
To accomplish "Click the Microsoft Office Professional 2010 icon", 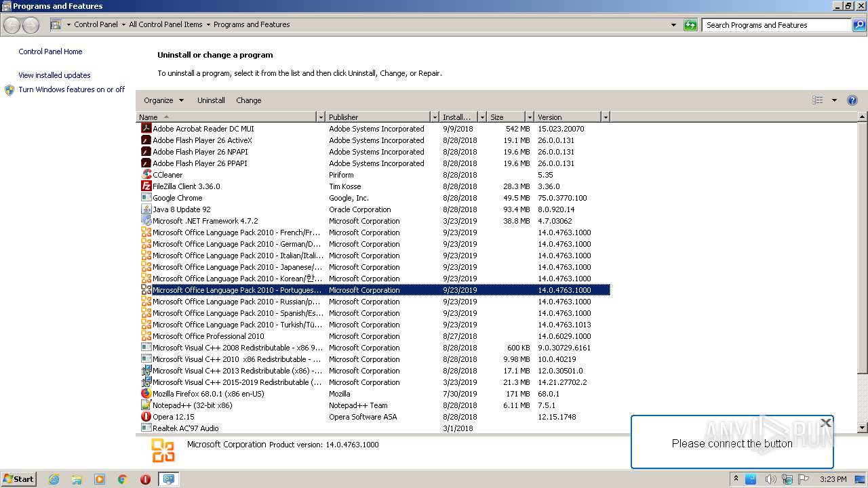I will (x=146, y=335).
